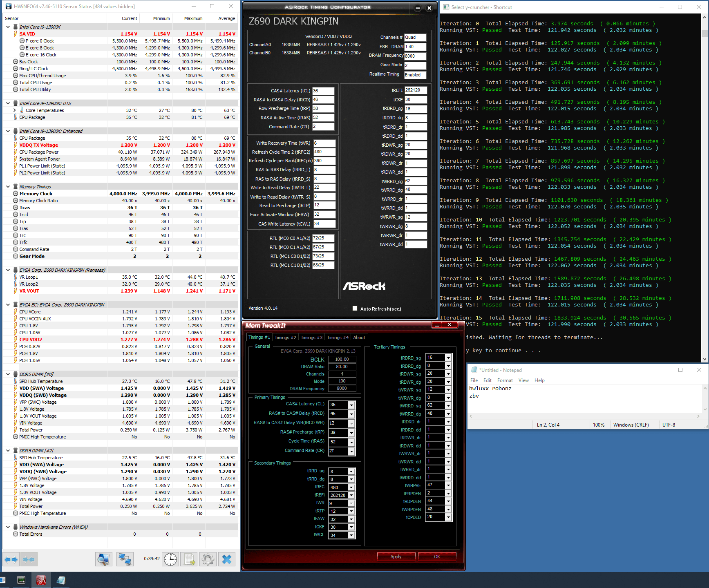
Task: Click the icon beside Memory Timings header
Action: (x=16, y=187)
